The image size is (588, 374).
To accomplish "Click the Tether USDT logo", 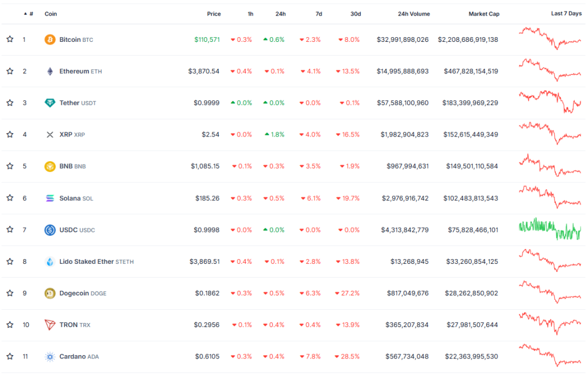I will click(50, 103).
